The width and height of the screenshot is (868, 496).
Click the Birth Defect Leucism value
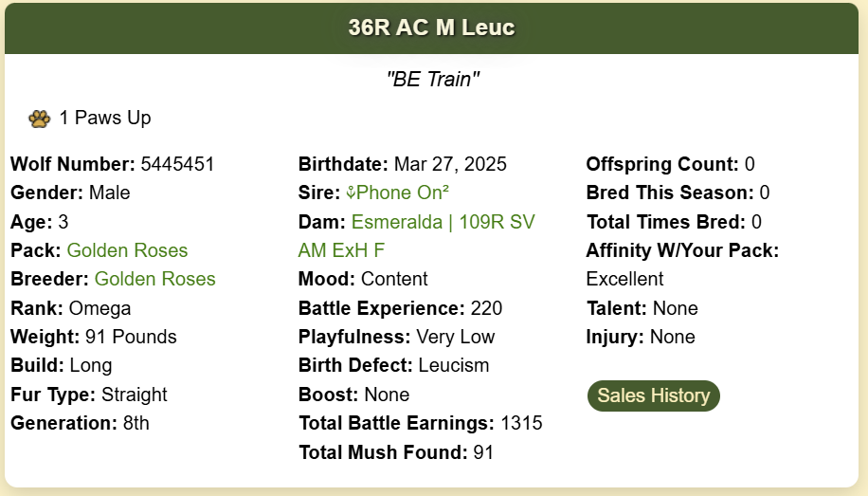coord(454,366)
